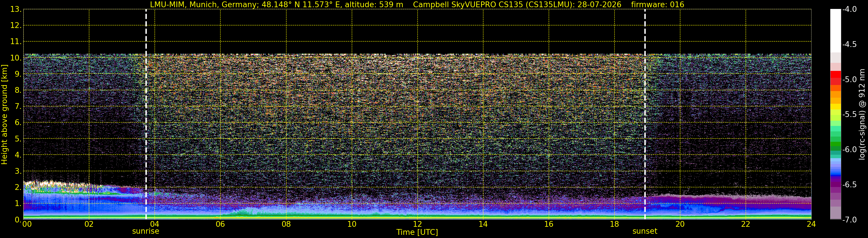Click the time axis tick '18'
This screenshot has width=868, height=238.
coord(615,224)
